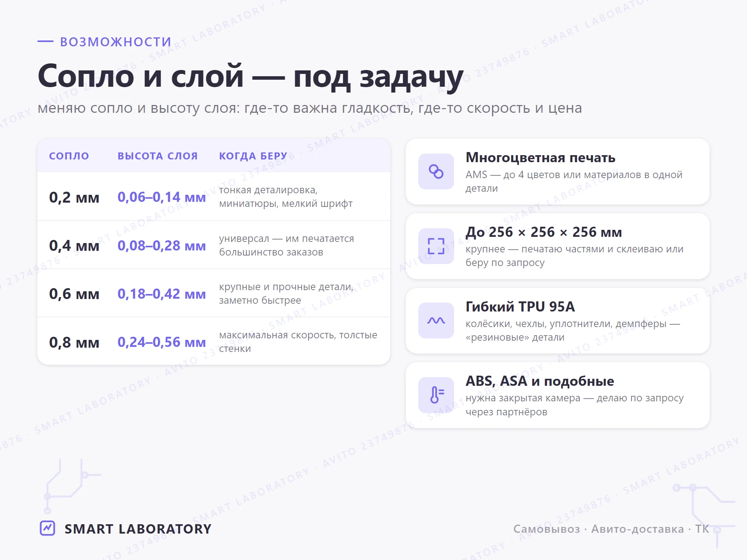
Task: Click the 'SMART LABORATORY' footer brand name
Action: point(138,529)
